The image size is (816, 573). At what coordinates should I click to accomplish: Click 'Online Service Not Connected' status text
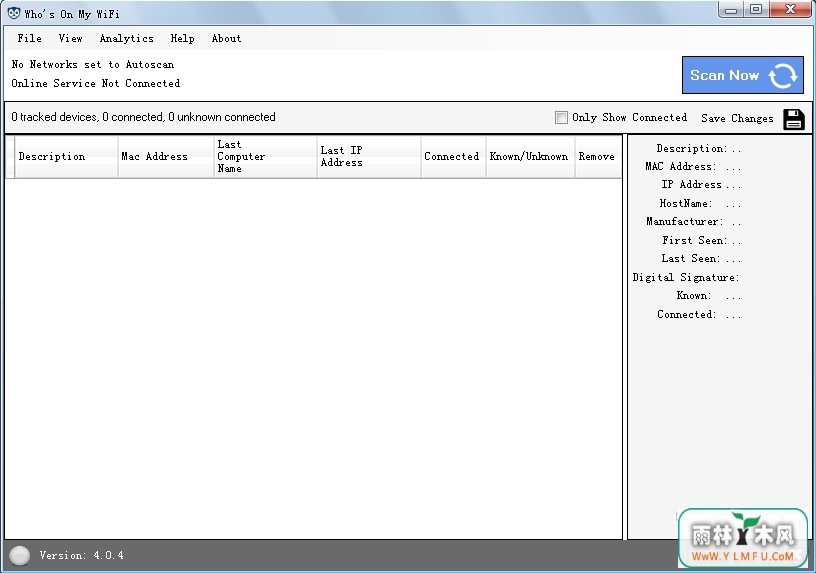tap(96, 83)
